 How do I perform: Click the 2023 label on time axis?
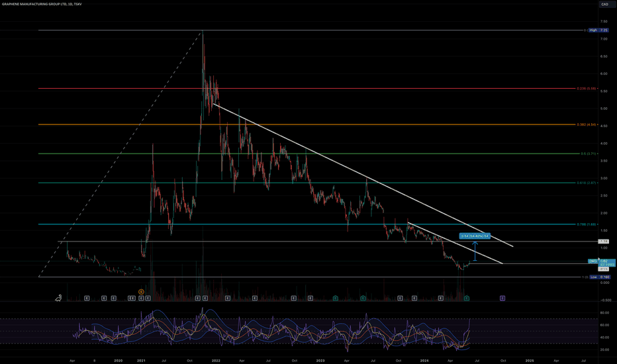pos(320,361)
